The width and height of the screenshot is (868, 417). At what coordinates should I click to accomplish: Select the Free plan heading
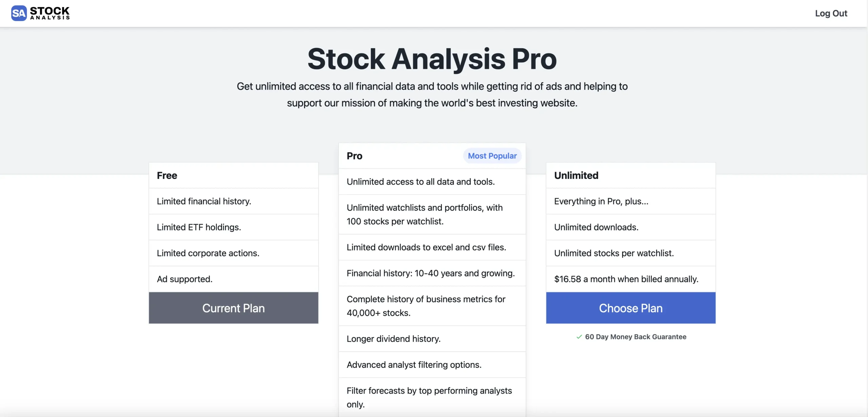pos(167,175)
